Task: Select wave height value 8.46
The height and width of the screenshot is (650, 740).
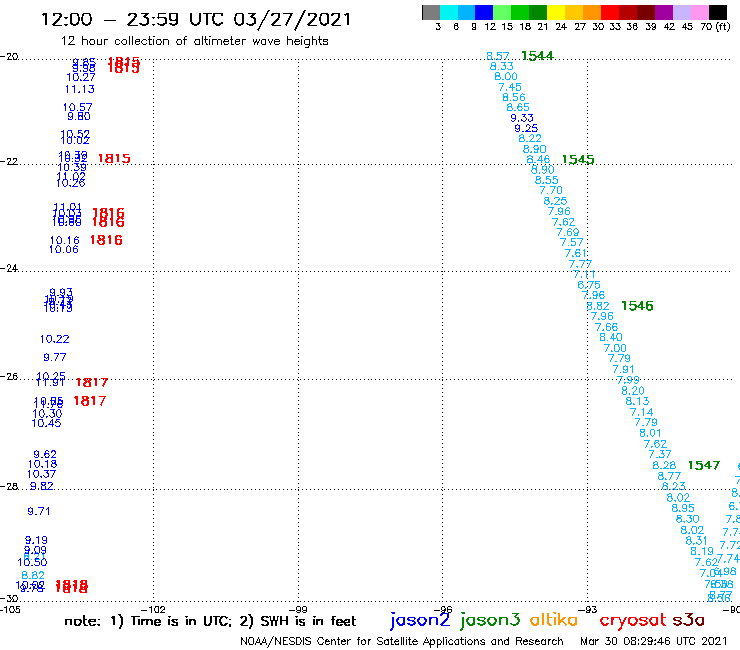Action: click(538, 160)
